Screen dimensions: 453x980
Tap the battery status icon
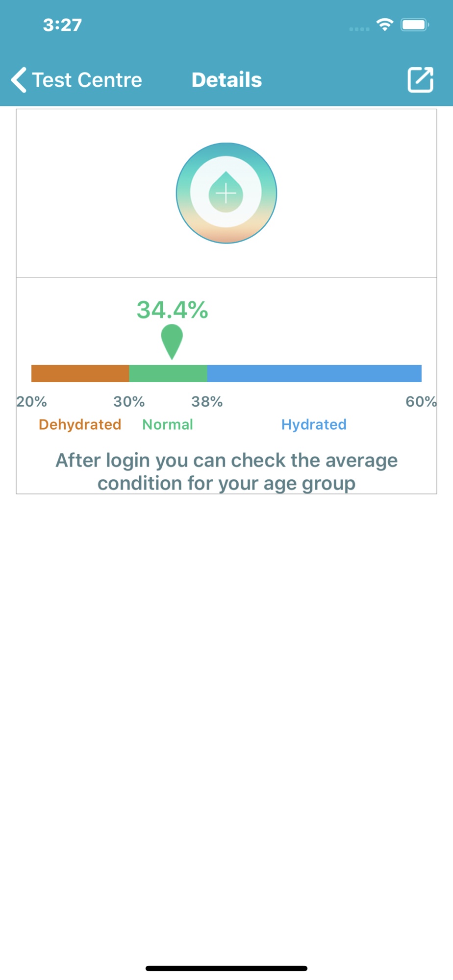(x=415, y=24)
